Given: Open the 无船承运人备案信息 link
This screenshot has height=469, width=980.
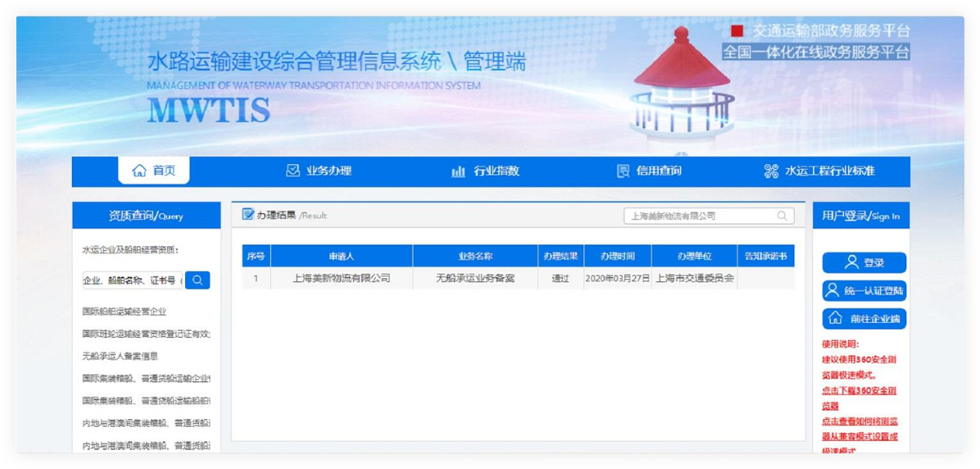Looking at the screenshot, I should 120,356.
